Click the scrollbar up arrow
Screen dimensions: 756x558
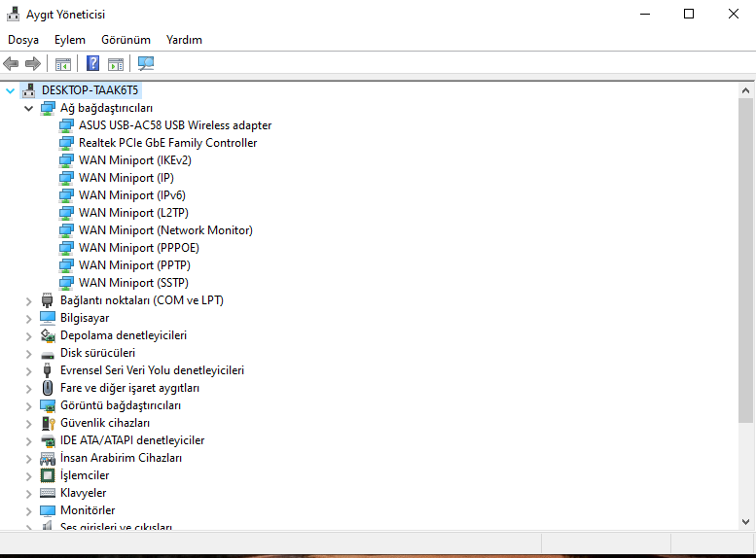coord(745,90)
